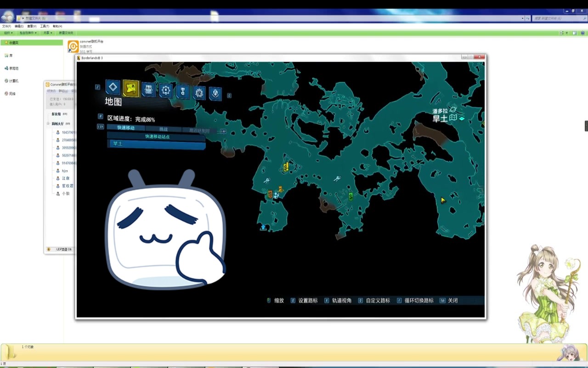The height and width of the screenshot is (368, 588).
Task: Click the left key-shaped map marker
Action: (266, 181)
